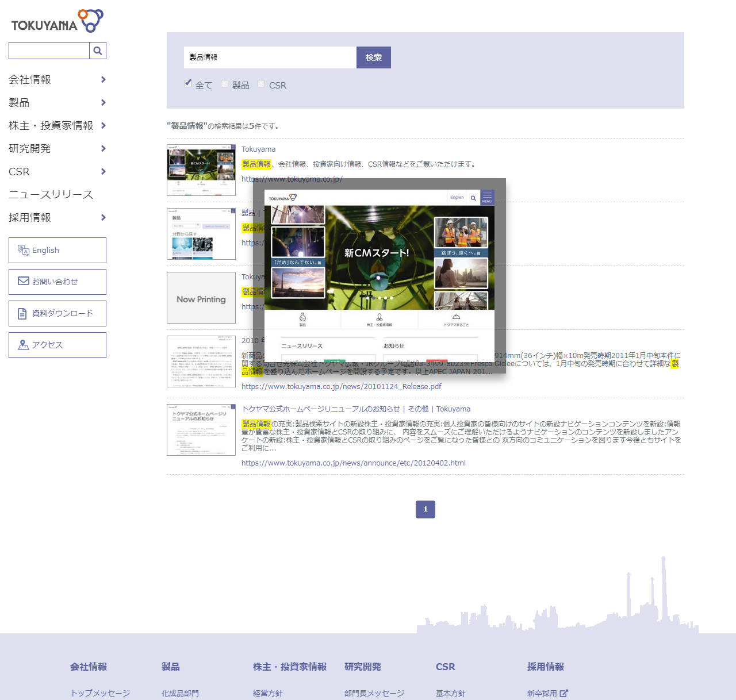Open 株主・投資家情報 in the sidebar menu

[51, 125]
